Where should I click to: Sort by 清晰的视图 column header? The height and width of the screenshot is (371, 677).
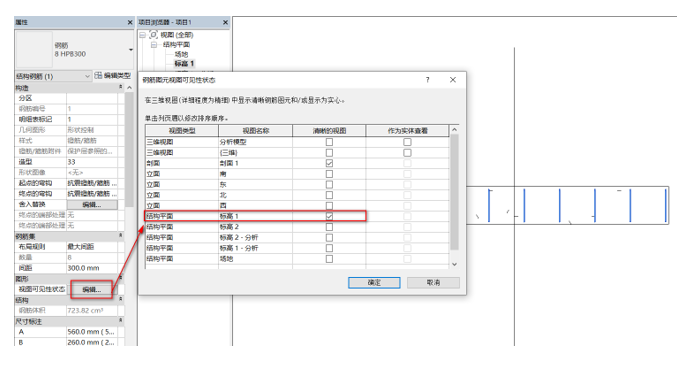(x=329, y=130)
